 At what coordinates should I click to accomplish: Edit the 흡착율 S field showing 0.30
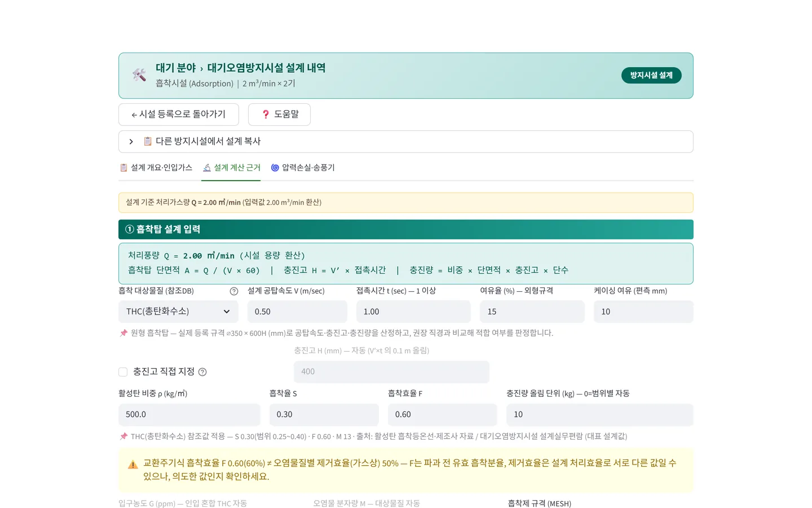click(x=324, y=415)
